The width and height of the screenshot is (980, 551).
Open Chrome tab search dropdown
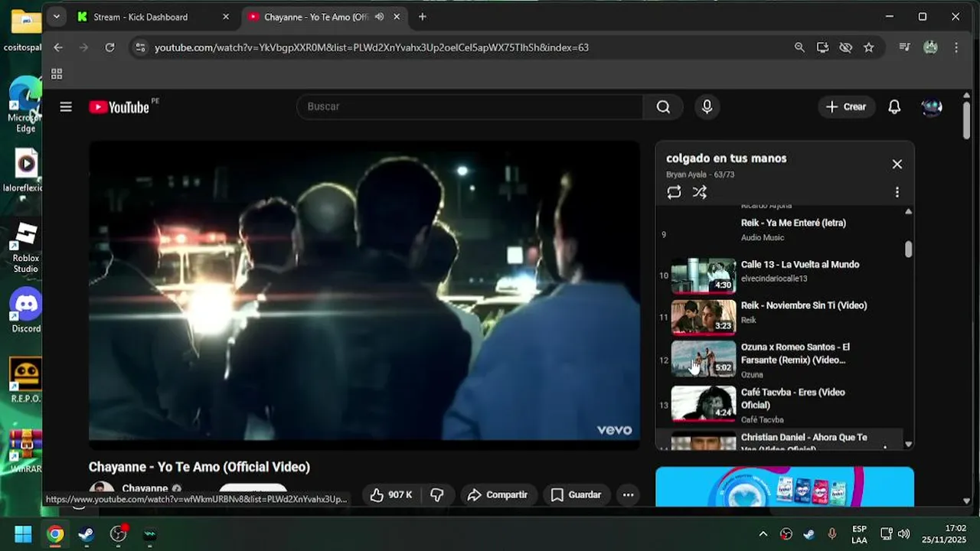[x=56, y=17]
